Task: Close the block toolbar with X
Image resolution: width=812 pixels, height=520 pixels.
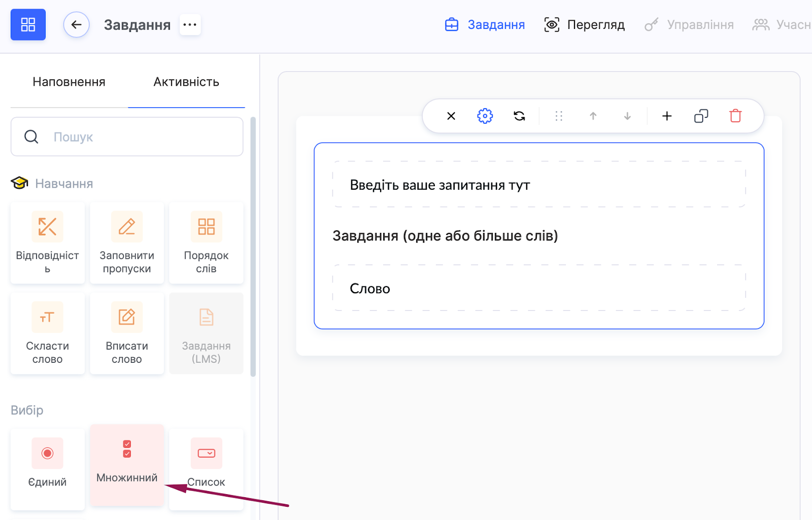Action: click(451, 116)
